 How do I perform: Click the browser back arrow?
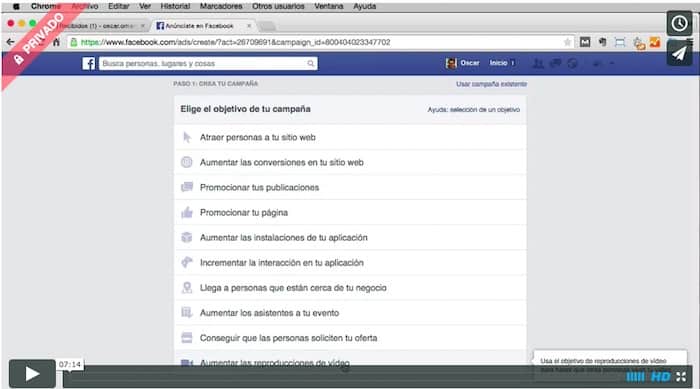[x=10, y=42]
